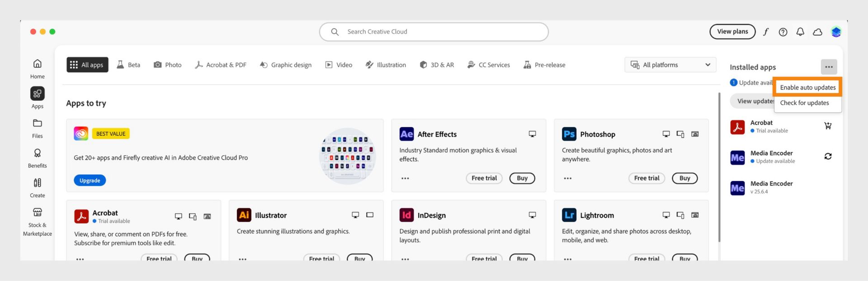Screen dimensions: 868x281
Task: Click the Acrobat cart icon in Installed apps
Action: [x=828, y=126]
